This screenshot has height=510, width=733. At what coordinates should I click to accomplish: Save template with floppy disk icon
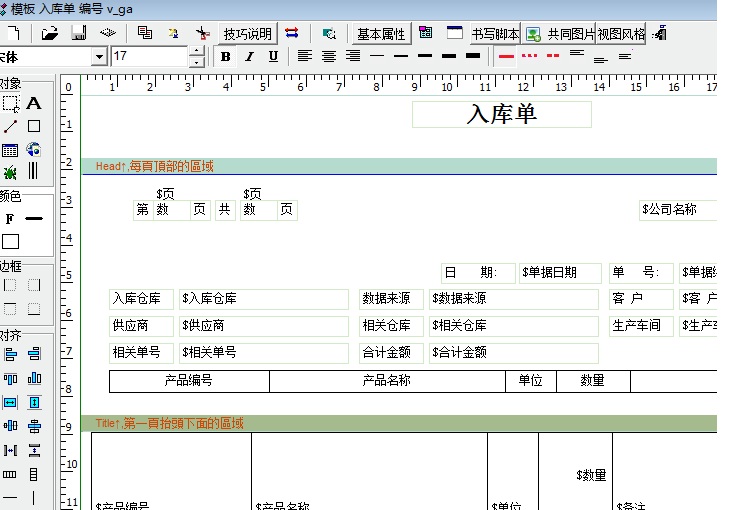click(x=77, y=33)
